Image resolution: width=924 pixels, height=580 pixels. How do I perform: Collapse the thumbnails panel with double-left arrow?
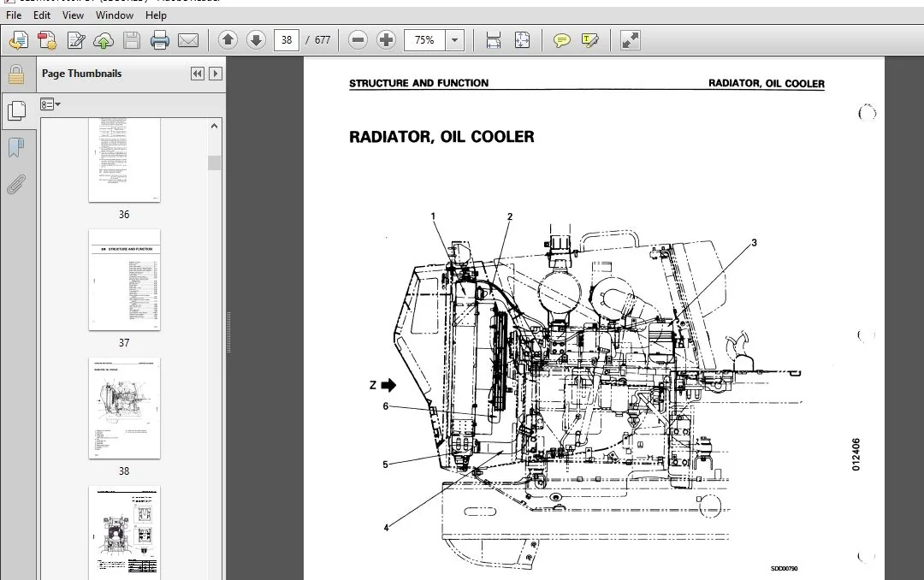click(x=198, y=74)
